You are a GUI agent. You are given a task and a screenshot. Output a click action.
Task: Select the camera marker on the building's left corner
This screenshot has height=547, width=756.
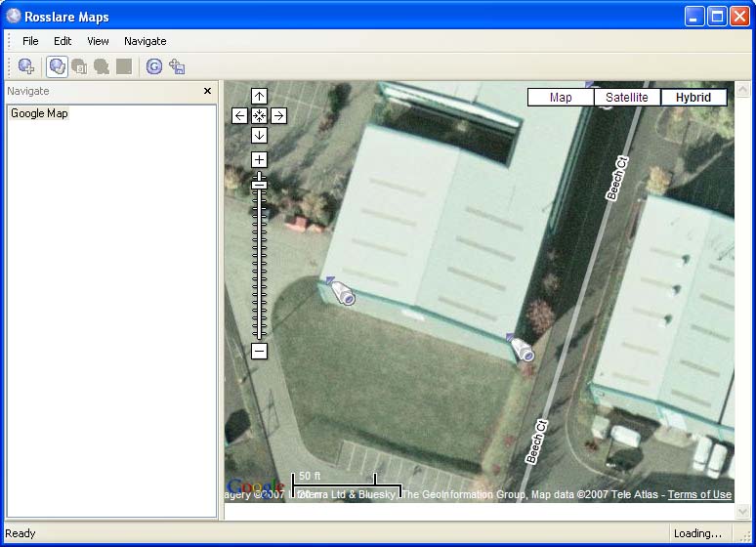pyautogui.click(x=341, y=291)
